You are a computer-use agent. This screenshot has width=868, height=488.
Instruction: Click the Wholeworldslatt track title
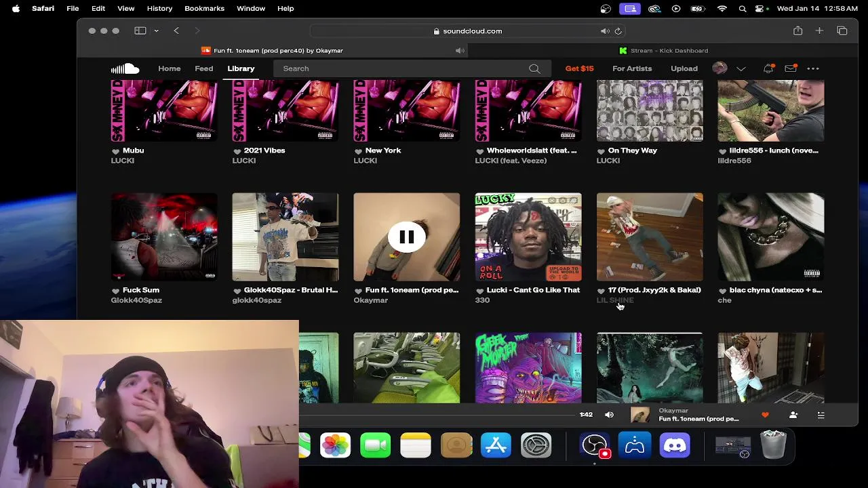pos(532,150)
